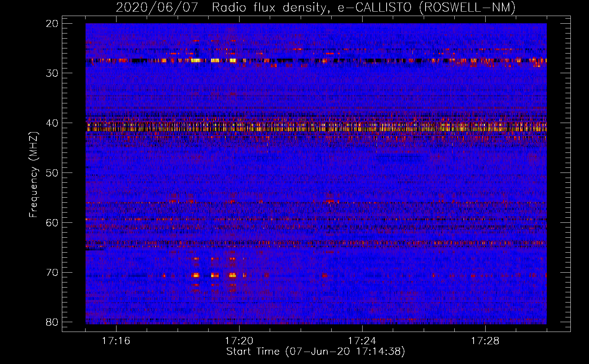
Task: Select the Frequency (MHZ) axis label
Action: pyautogui.click(x=33, y=175)
